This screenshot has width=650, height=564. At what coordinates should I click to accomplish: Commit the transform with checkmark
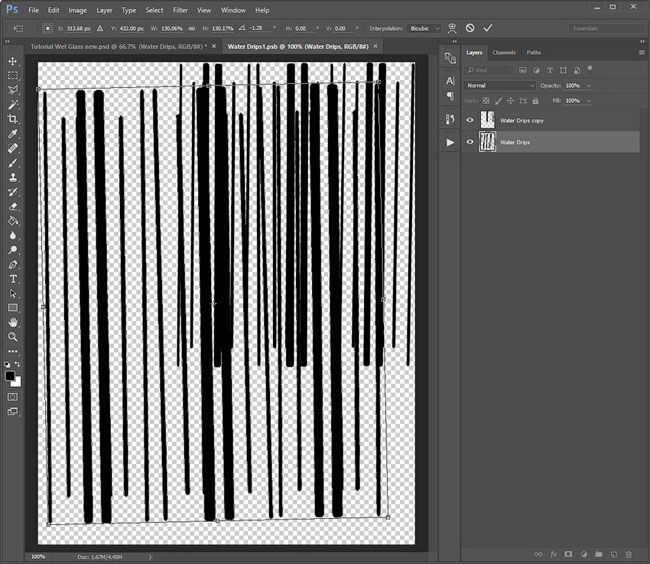pos(488,28)
